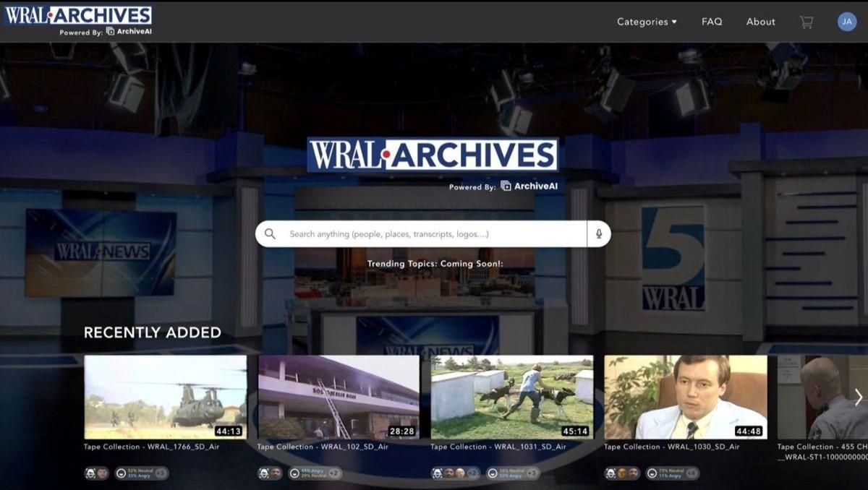This screenshot has height=490, width=868.
Task: Click detected faces icons under WRAL_1031_SD_Air
Action: [x=455, y=473]
